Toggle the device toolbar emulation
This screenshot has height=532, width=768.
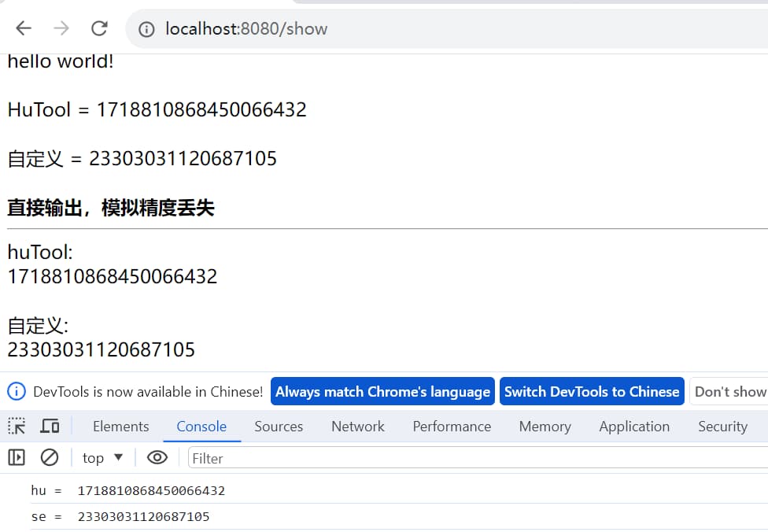pyautogui.click(x=50, y=427)
